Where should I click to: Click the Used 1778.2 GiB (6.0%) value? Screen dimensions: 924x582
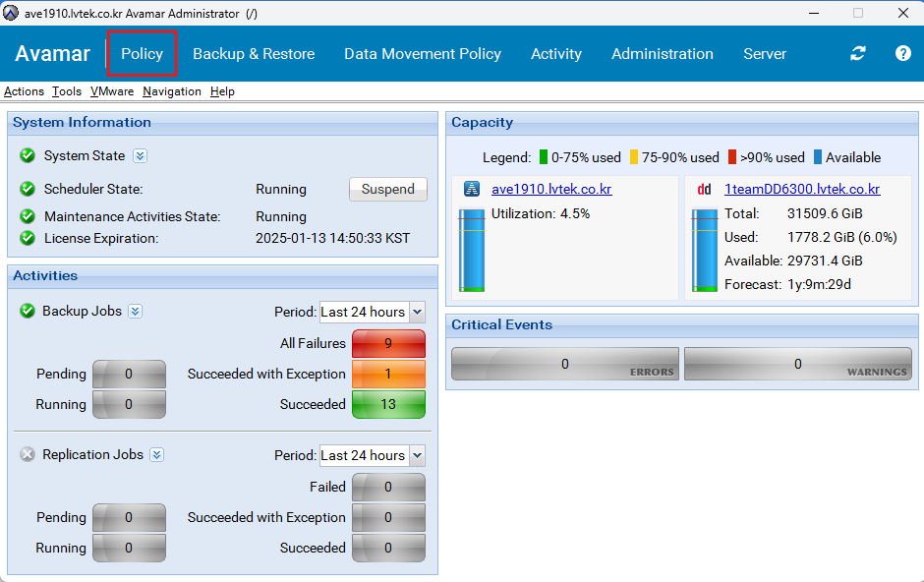[x=842, y=237]
